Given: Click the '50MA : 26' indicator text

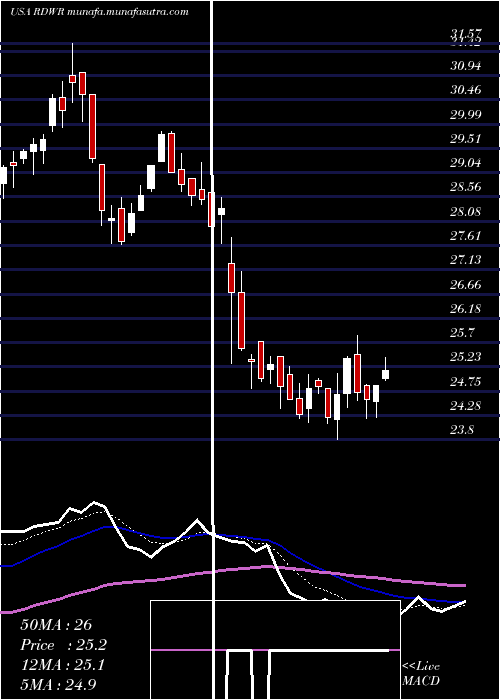Looking at the screenshot, I should [x=56, y=625].
